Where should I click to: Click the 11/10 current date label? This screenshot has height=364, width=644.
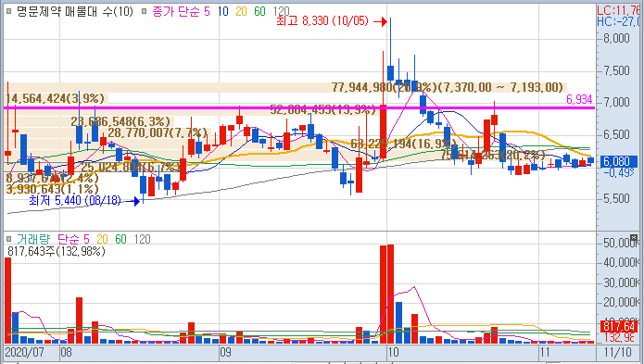pos(618,353)
